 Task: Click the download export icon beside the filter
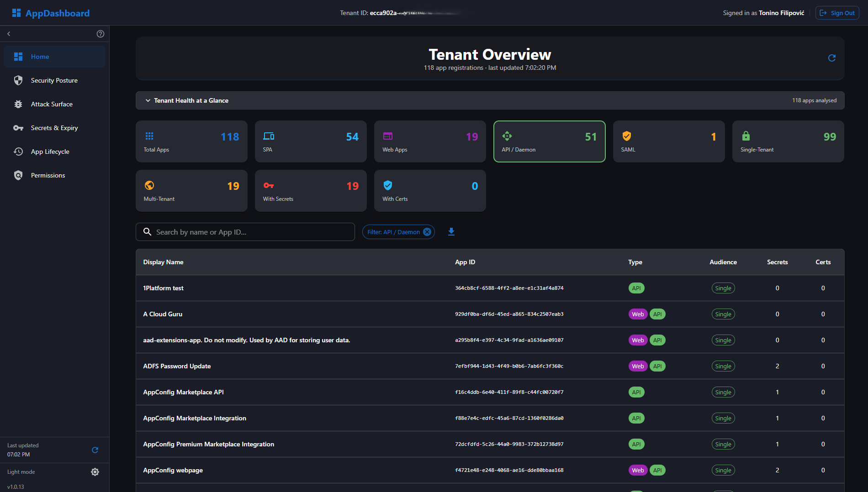(x=451, y=232)
